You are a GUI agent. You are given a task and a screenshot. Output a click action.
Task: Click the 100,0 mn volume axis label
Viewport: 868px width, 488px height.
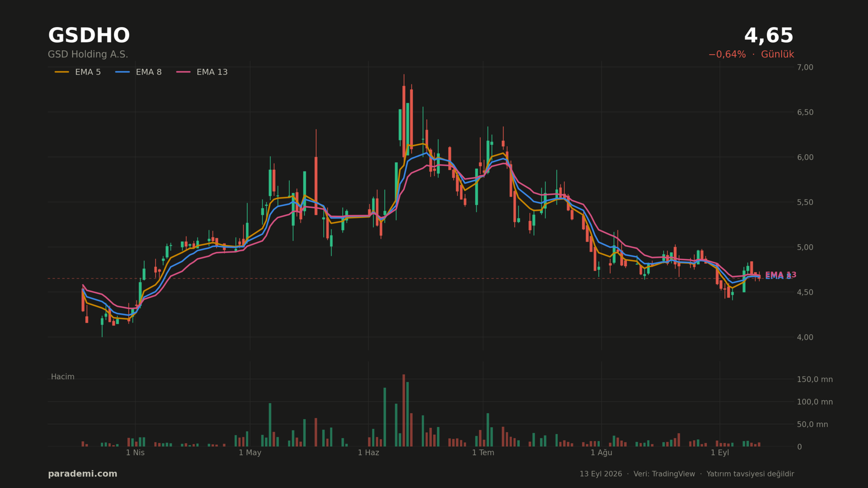tap(815, 402)
